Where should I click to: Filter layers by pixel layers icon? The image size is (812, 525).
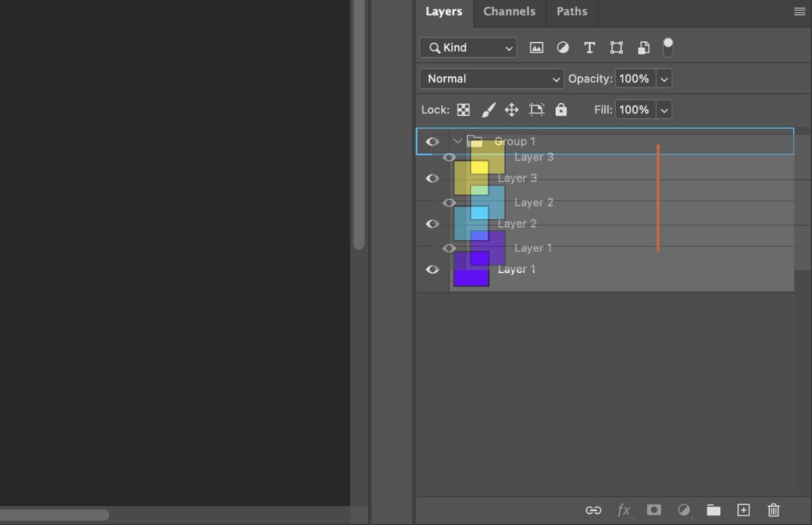point(537,48)
